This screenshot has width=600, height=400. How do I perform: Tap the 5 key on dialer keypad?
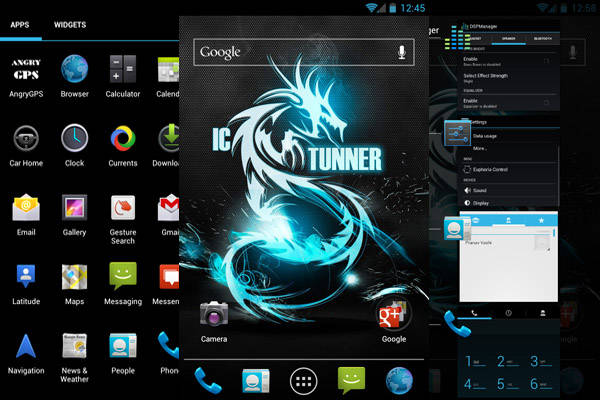coord(507,384)
